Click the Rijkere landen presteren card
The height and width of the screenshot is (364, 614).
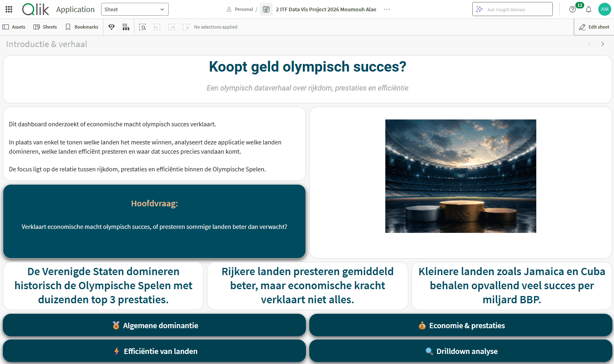[308, 286]
